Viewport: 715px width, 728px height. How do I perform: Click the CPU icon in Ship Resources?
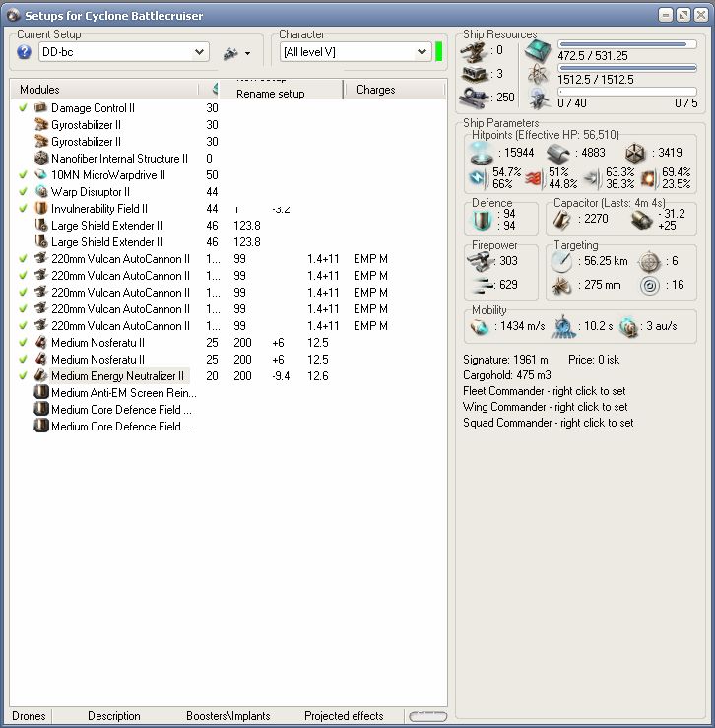point(538,51)
